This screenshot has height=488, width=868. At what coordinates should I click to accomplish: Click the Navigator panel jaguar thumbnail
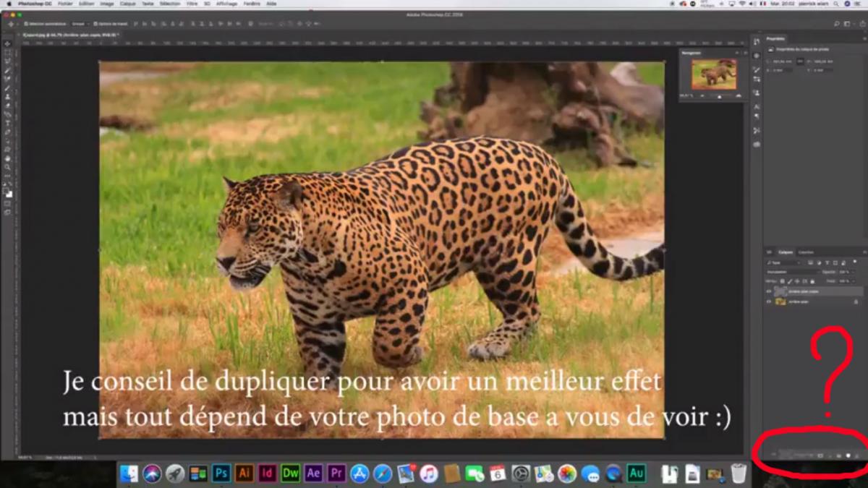(x=713, y=74)
